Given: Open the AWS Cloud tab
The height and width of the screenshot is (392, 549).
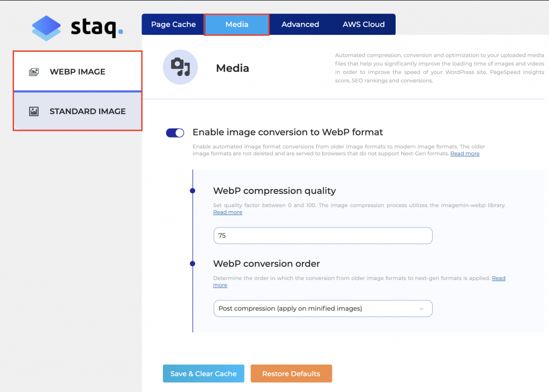Looking at the screenshot, I should pyautogui.click(x=363, y=24).
